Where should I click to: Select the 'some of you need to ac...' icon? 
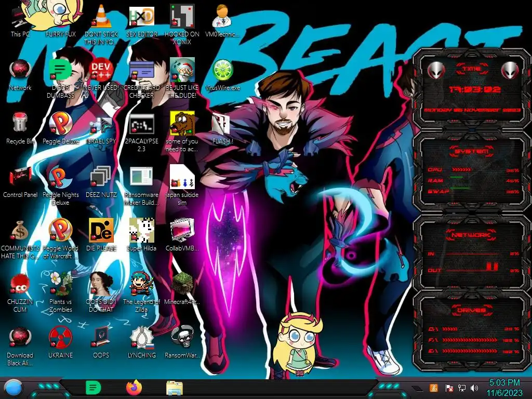coord(182,131)
